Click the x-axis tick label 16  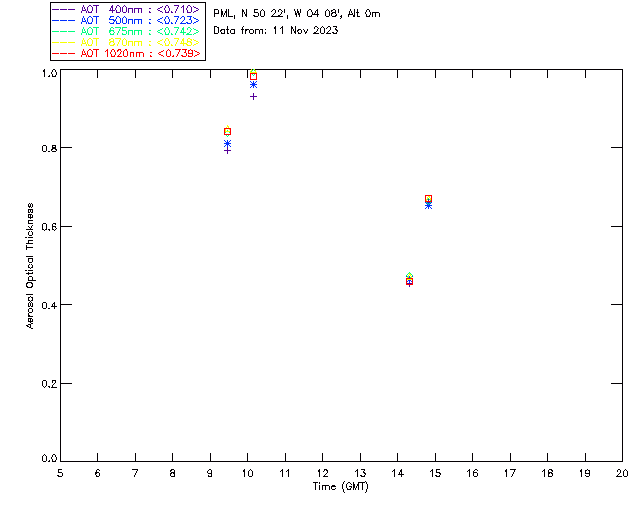click(x=473, y=473)
